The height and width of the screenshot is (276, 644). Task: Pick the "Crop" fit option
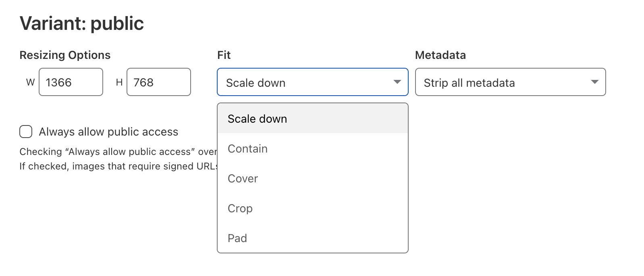tap(240, 208)
